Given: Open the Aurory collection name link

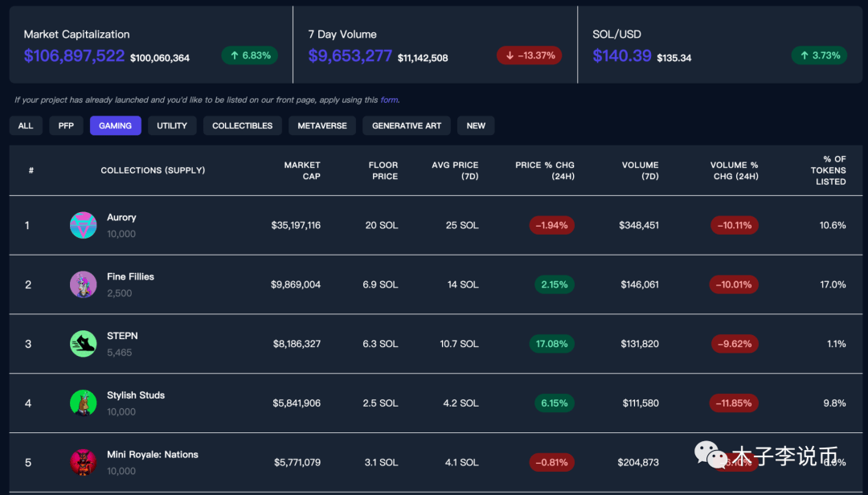Looking at the screenshot, I should (121, 218).
